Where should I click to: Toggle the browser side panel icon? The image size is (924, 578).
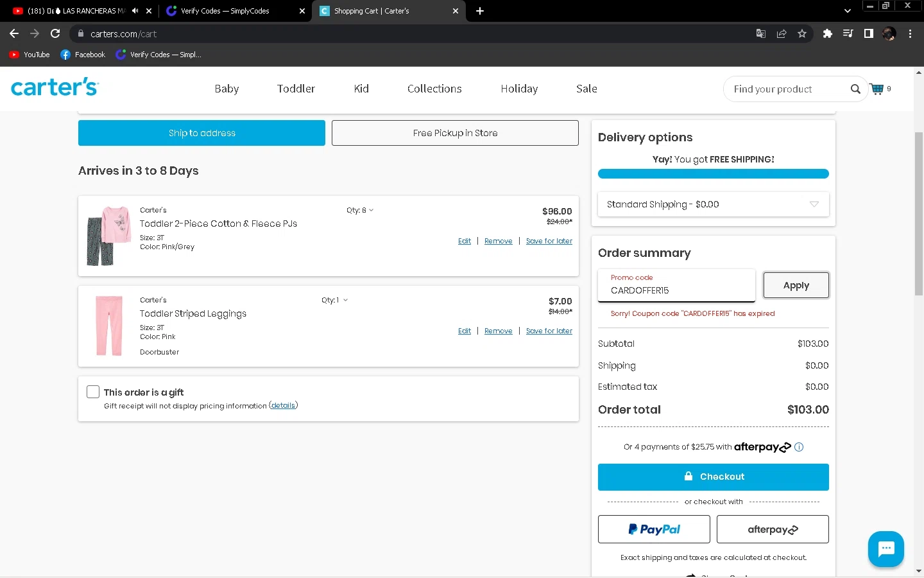pos(868,33)
